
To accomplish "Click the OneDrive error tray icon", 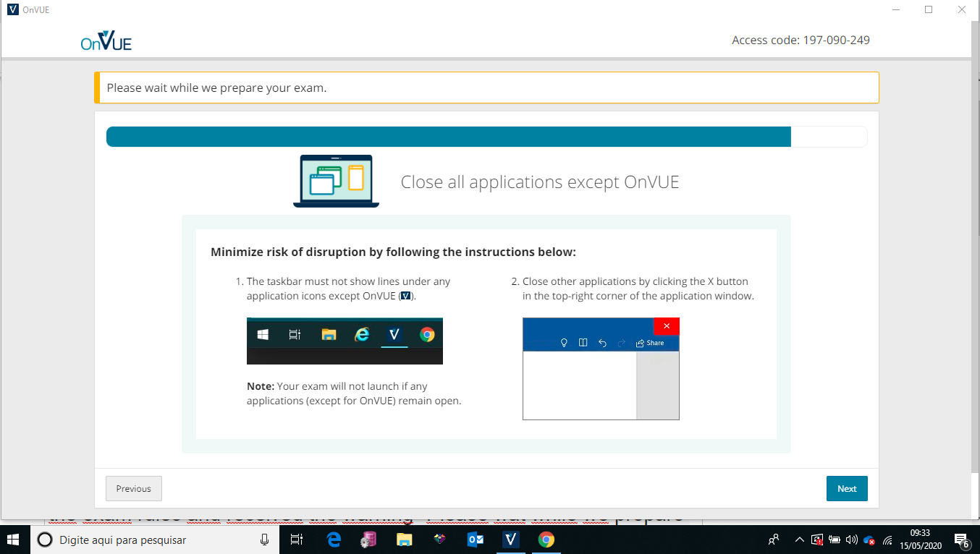I will pos(869,540).
